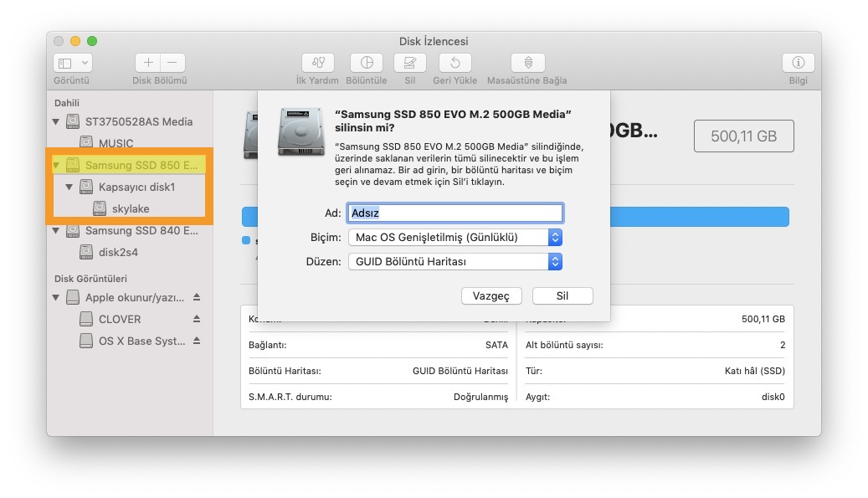Click the plus button to add a disk volume

148,63
